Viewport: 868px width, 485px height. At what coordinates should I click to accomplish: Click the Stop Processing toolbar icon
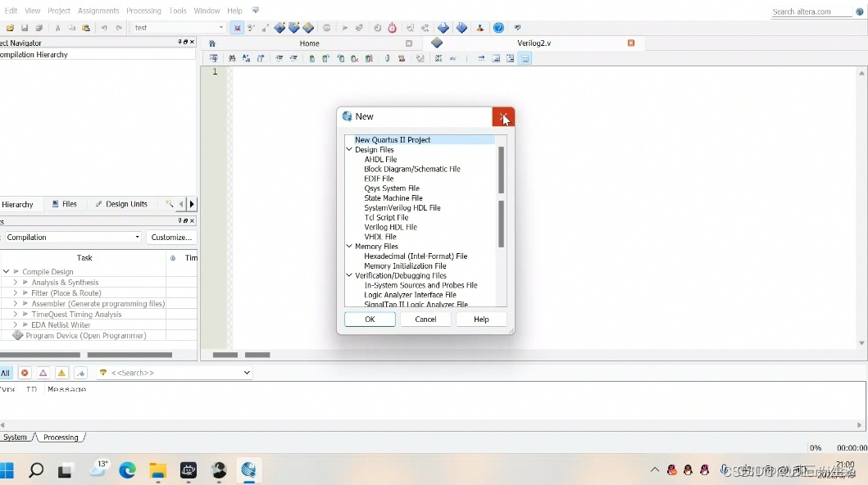click(x=326, y=28)
